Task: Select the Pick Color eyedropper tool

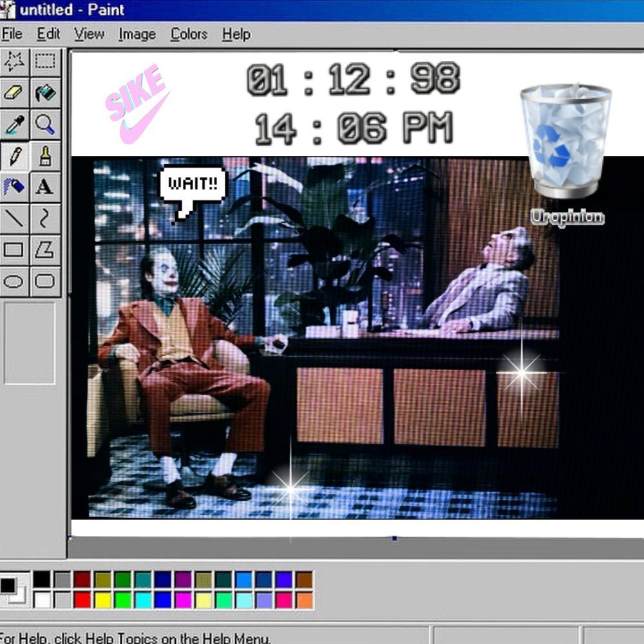Action: [x=14, y=124]
